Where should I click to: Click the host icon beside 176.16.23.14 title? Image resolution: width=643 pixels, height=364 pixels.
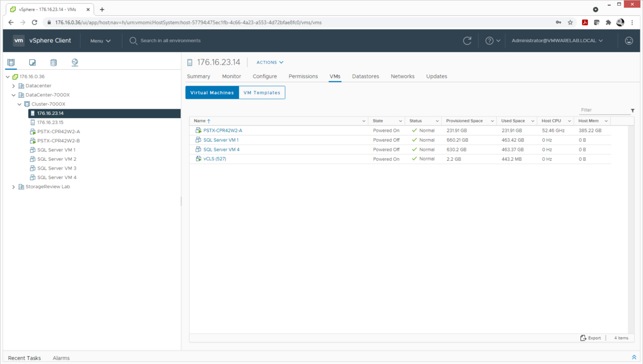point(190,63)
